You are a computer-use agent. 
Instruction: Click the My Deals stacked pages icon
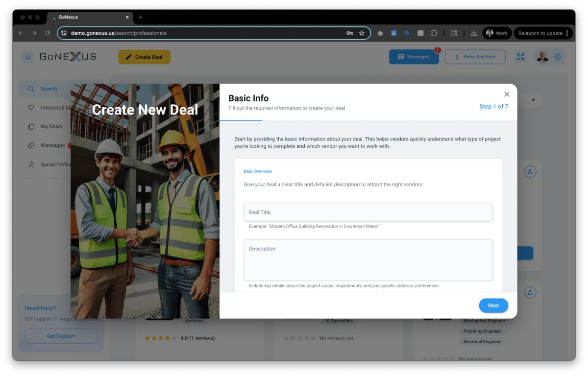(x=31, y=126)
